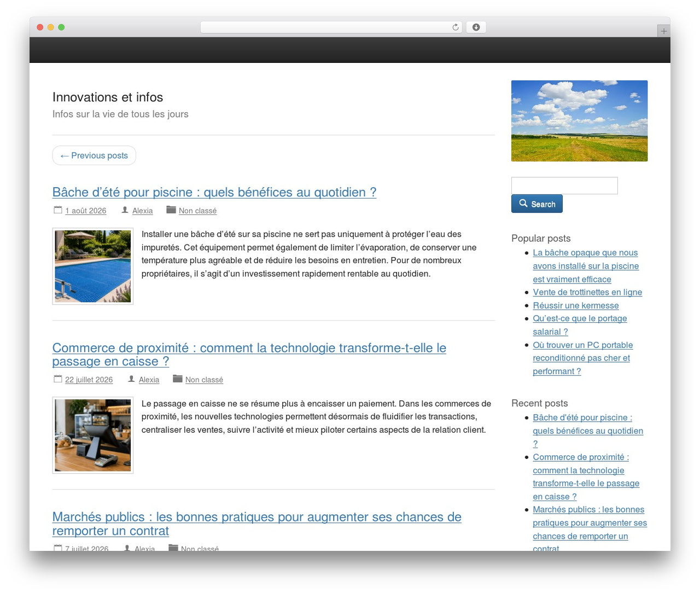Image resolution: width=700 pixels, height=593 pixels.
Task: Open popular post Qu'est-ce que le portage salarial
Action: pos(580,325)
